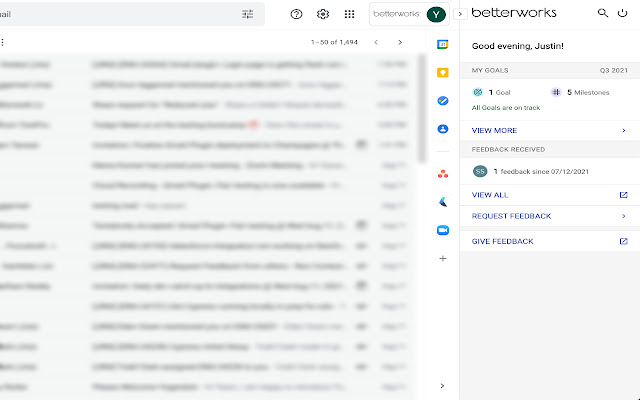This screenshot has height=400, width=640.
Task: Click the SS feedback avatar
Action: [480, 171]
